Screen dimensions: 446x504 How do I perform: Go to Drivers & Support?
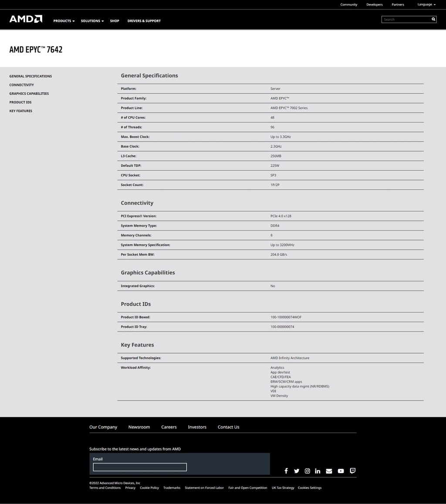coord(144,21)
